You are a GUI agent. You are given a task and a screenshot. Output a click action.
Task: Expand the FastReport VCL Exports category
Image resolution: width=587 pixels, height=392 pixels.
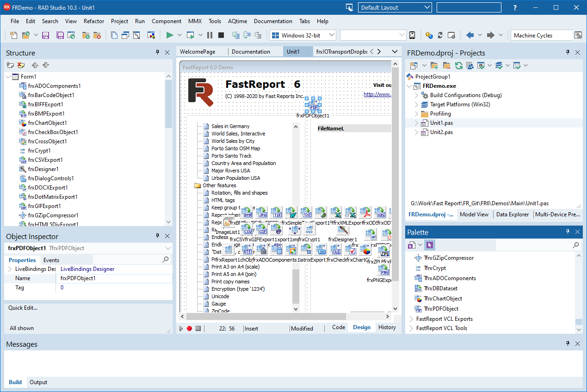pyautogui.click(x=411, y=319)
